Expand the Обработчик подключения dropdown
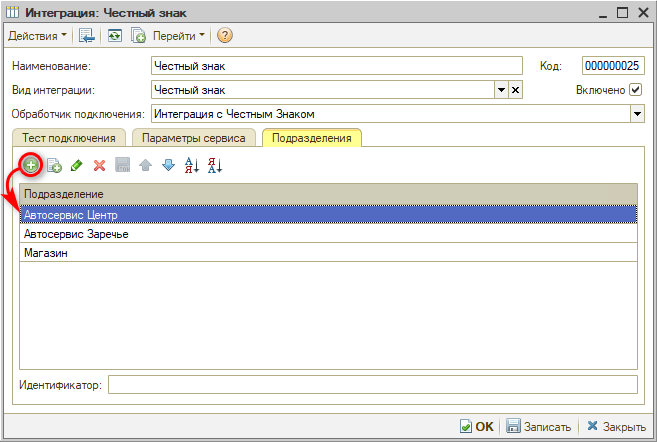657x442 pixels. click(x=637, y=113)
